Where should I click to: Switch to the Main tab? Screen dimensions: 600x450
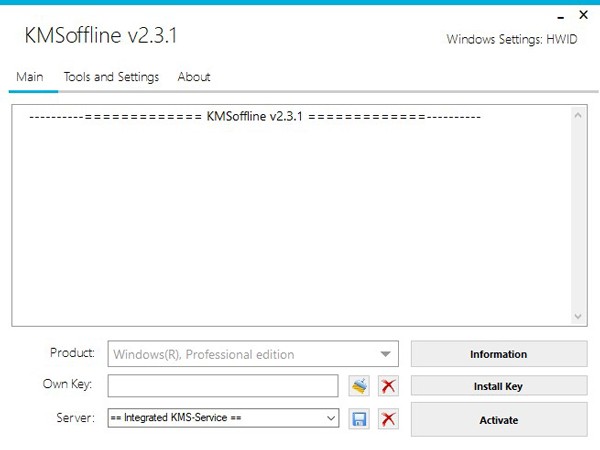[29, 77]
